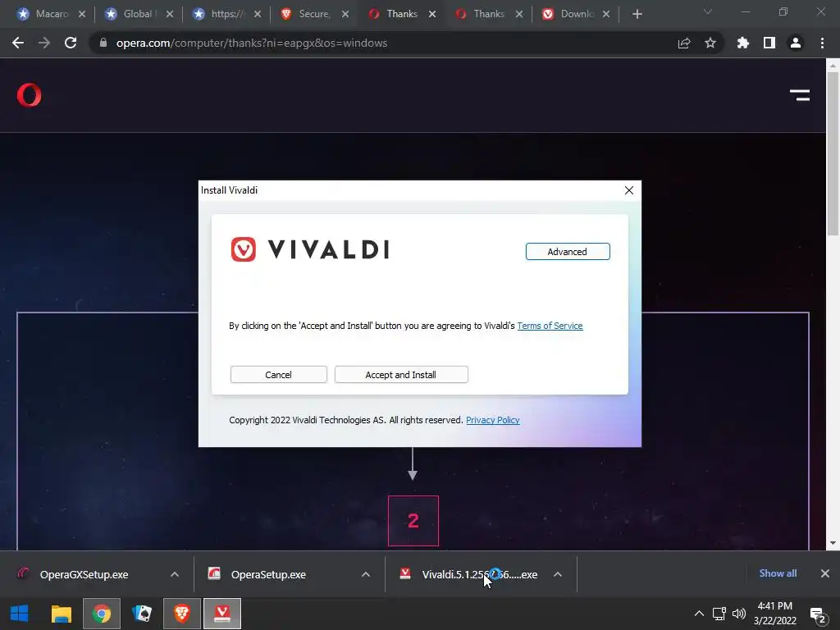
Task: Reload the Opera thanks page
Action: pos(71,43)
